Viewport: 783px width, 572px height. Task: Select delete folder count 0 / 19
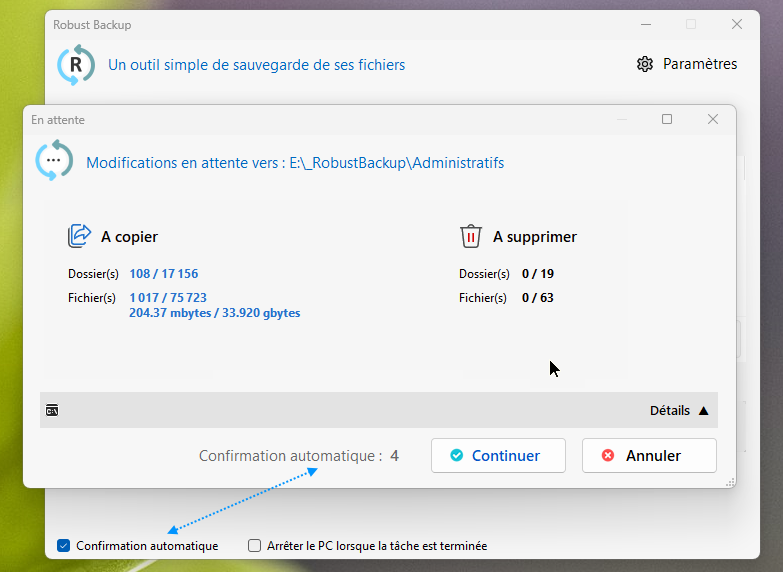(538, 274)
